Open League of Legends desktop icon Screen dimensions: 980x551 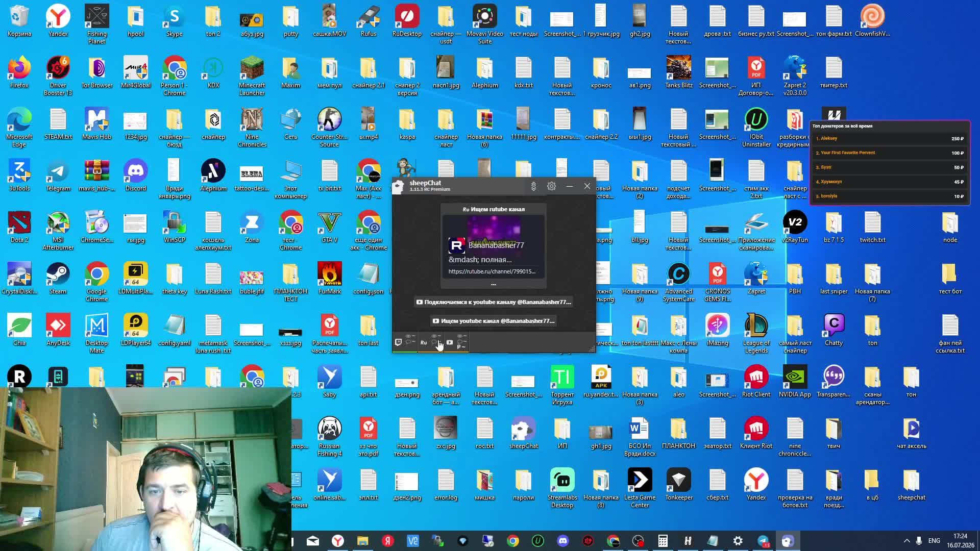click(756, 334)
